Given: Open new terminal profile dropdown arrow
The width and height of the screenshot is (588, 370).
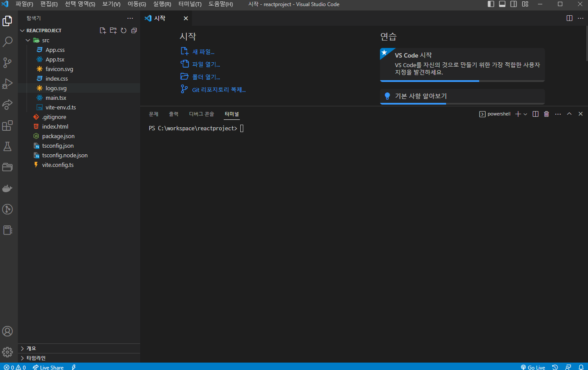Looking at the screenshot, I should coord(525,114).
